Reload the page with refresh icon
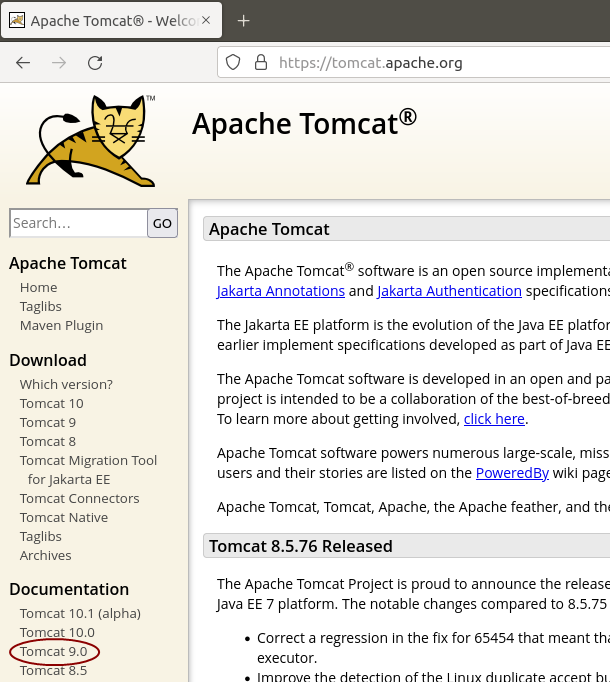 click(95, 62)
